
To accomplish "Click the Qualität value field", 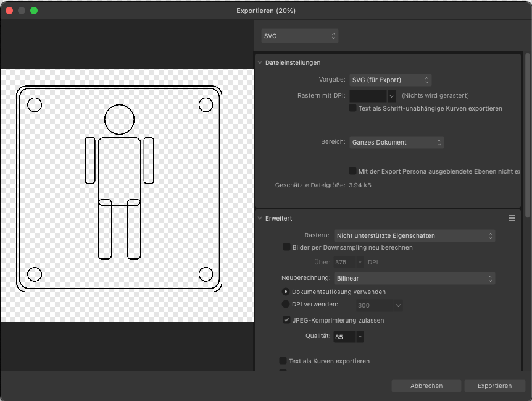I will (344, 337).
